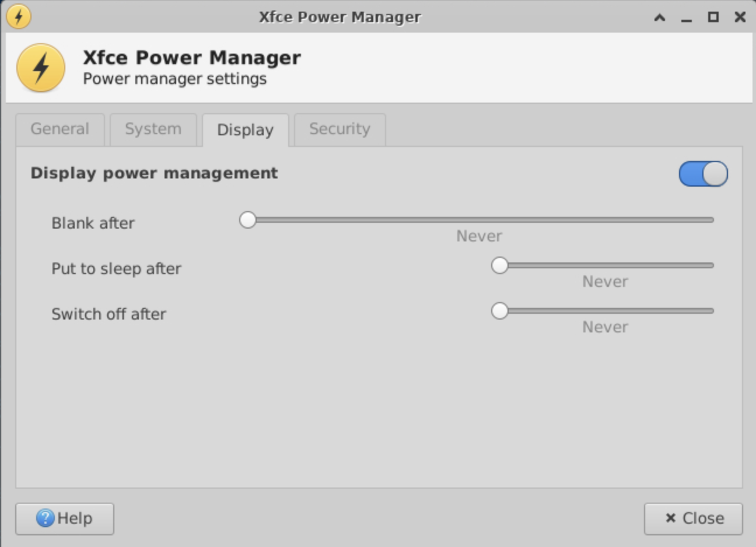This screenshot has height=547, width=756.
Task: Click the lightning bolt icon in the title bar
Action: tap(19, 16)
